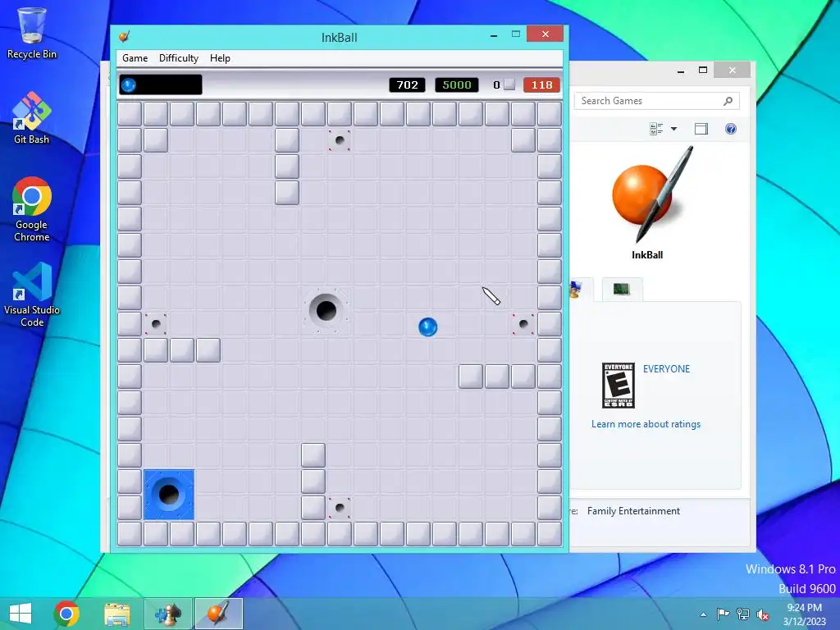Viewport: 840px width, 630px height.
Task: Click the small ball spawner at bottom of board
Action: point(339,507)
